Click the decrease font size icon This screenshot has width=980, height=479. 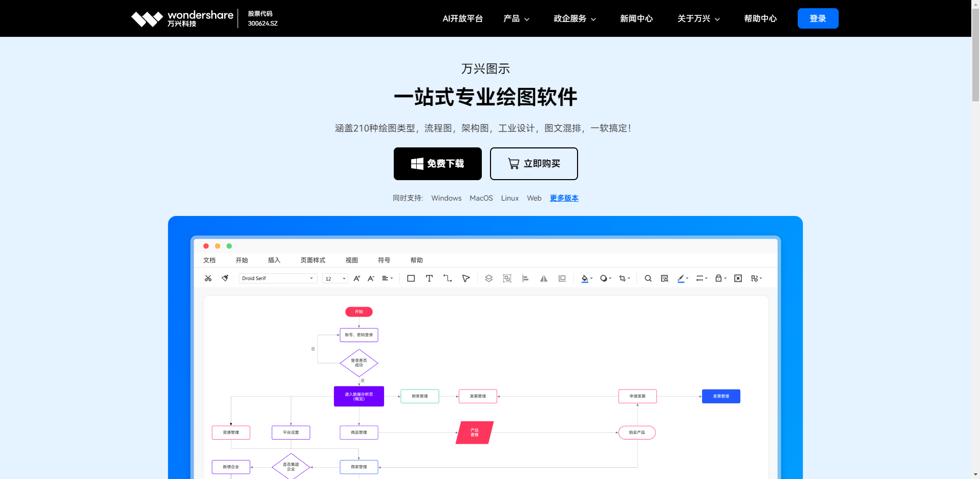coord(371,278)
